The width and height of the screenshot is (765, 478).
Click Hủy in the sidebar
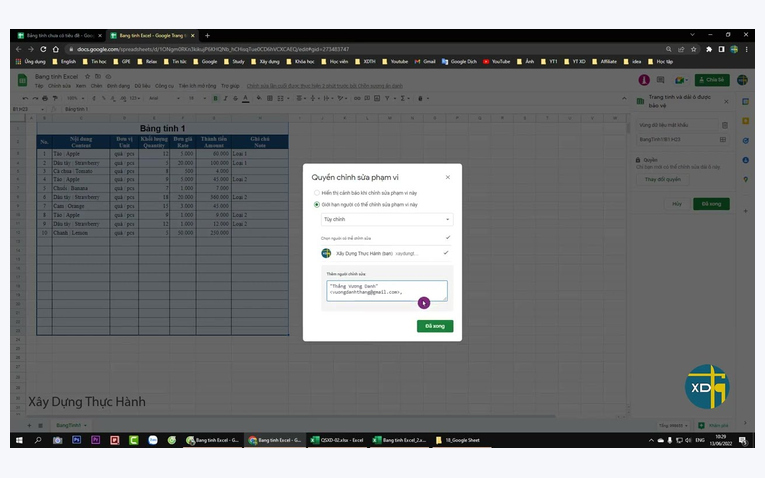676,204
